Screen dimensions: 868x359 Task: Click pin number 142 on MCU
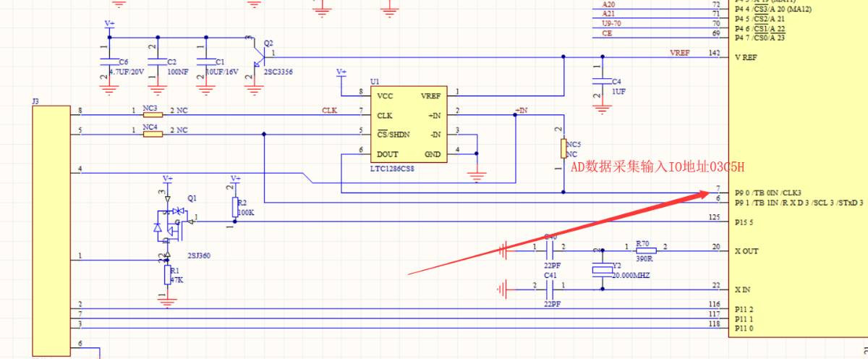pos(714,54)
